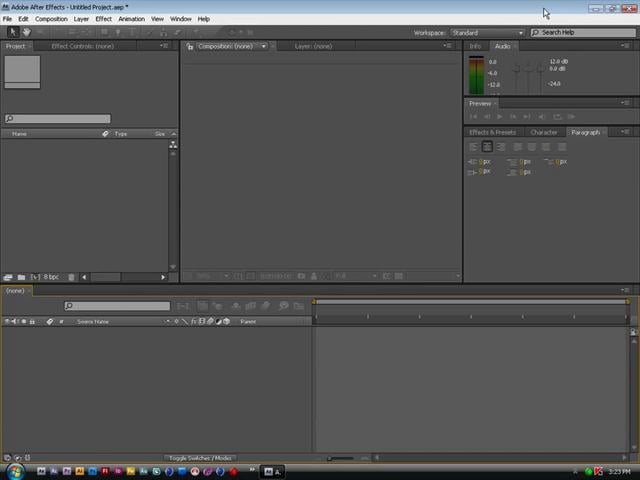The height and width of the screenshot is (480, 640).
Task: Open the Project panel options menu
Action: pos(164,46)
